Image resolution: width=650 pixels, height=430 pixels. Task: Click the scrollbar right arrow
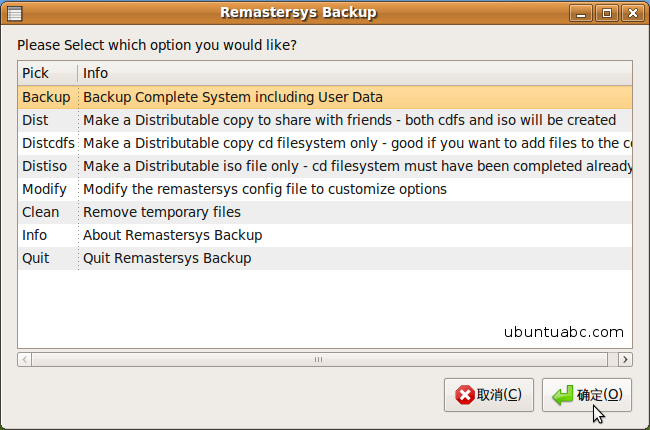pyautogui.click(x=625, y=360)
